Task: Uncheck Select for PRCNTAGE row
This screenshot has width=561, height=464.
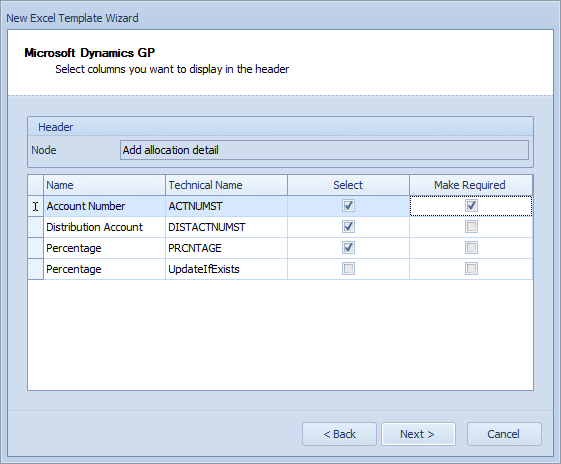Action: point(348,248)
